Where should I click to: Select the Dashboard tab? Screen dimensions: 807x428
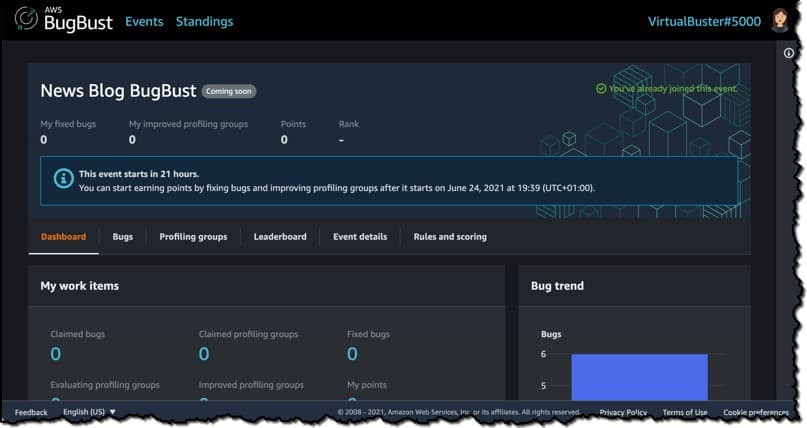63,237
